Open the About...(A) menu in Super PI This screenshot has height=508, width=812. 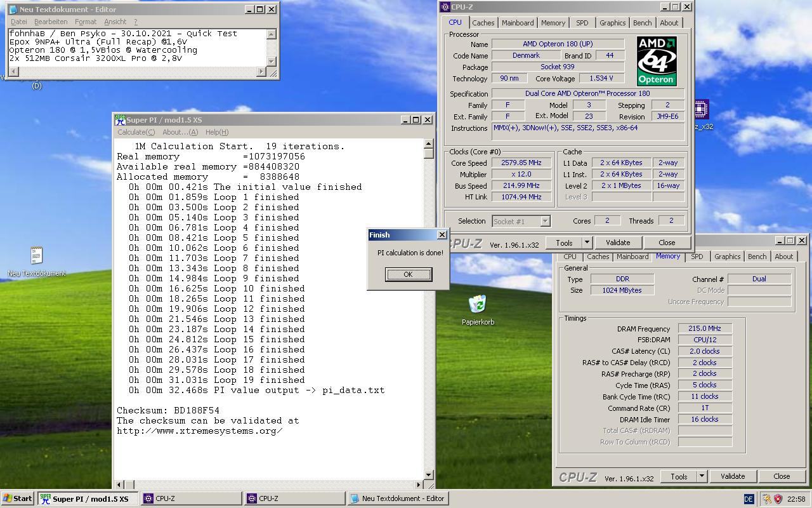180,132
